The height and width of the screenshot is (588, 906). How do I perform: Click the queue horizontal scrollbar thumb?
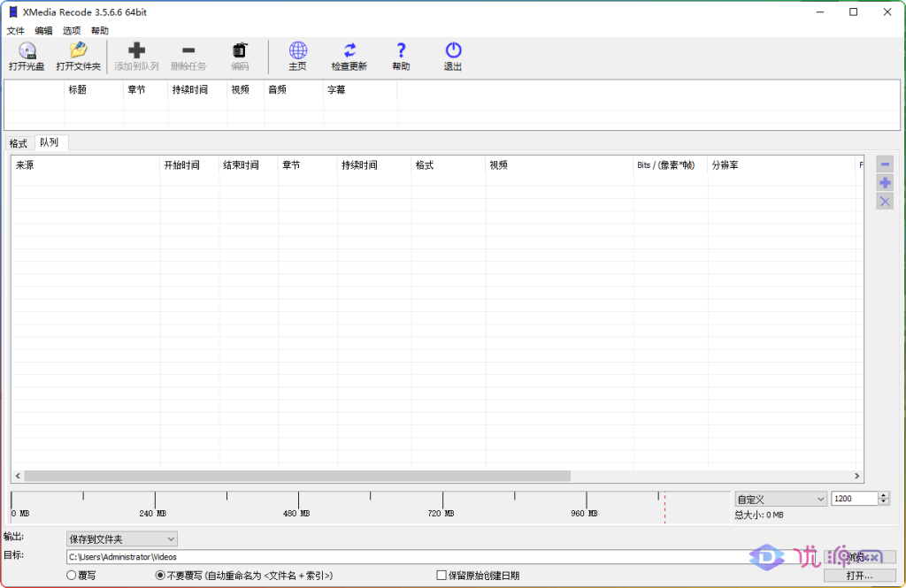click(x=297, y=476)
